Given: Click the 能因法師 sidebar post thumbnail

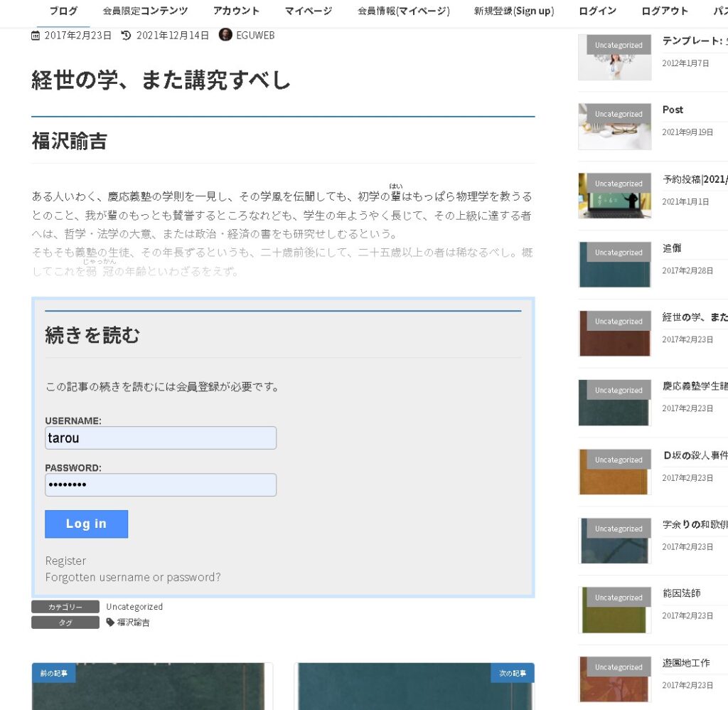Looking at the screenshot, I should pyautogui.click(x=614, y=610).
